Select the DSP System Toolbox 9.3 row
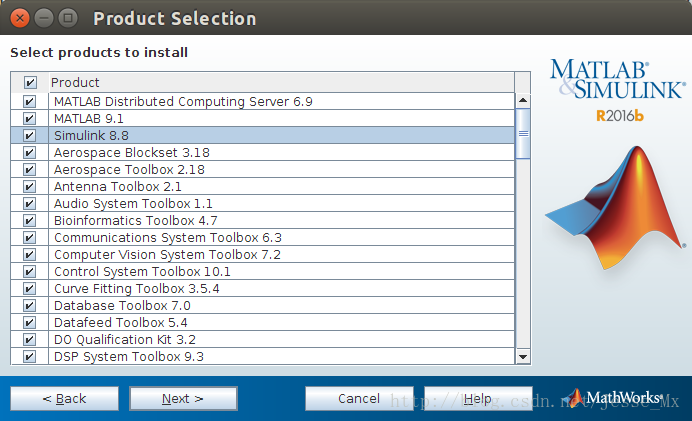Screen dimensions: 692x421 (x=280, y=356)
